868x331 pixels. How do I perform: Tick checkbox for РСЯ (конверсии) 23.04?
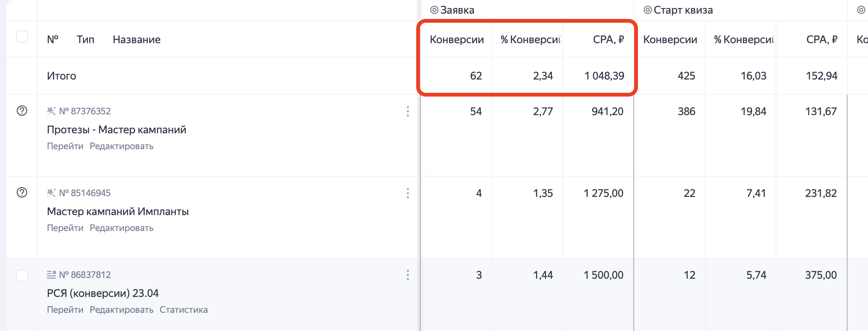[x=22, y=276]
